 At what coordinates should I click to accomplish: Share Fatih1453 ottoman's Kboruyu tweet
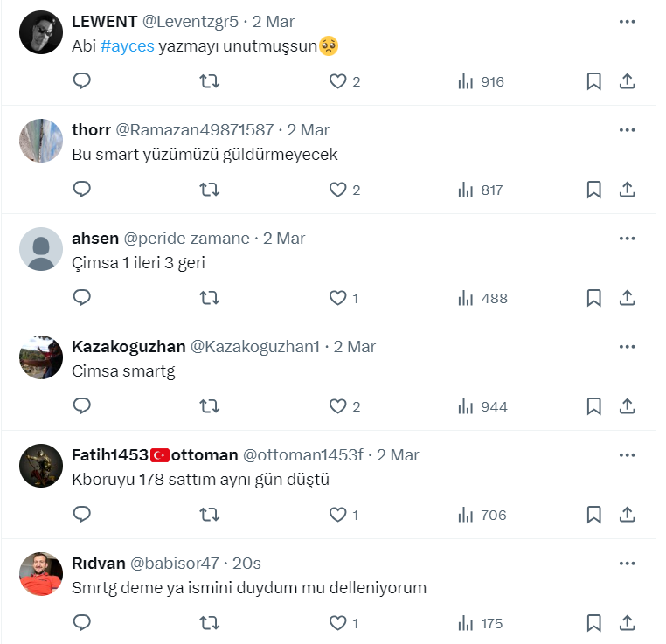627,515
